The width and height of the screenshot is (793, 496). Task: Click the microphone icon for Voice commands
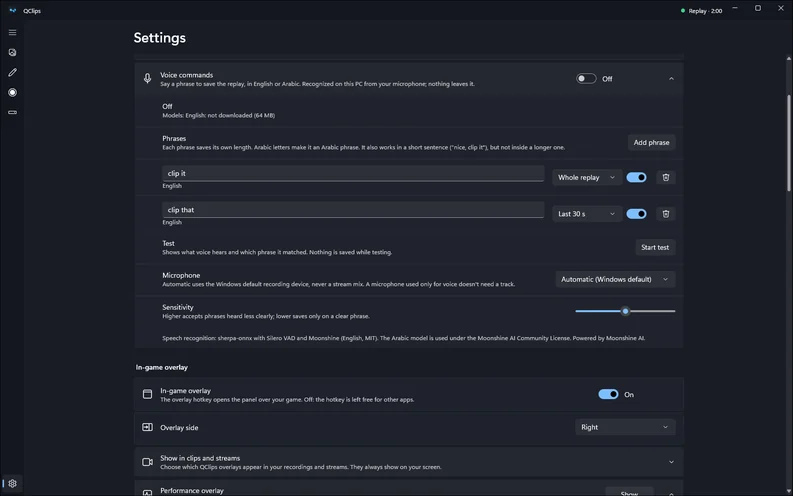147,78
